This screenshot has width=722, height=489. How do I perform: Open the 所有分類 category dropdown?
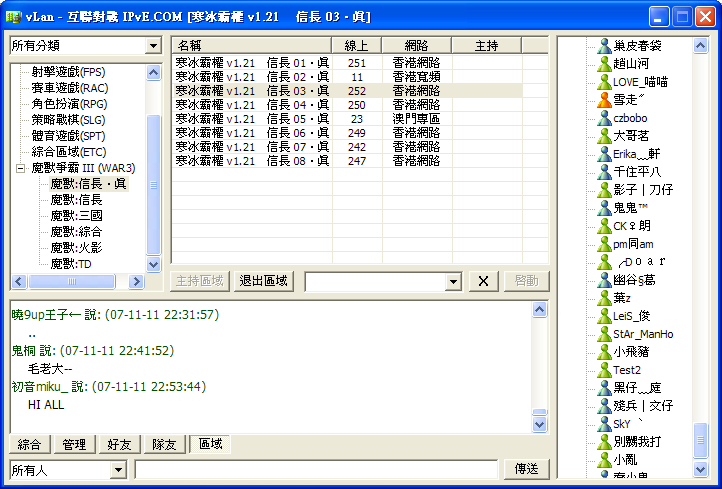[x=153, y=46]
